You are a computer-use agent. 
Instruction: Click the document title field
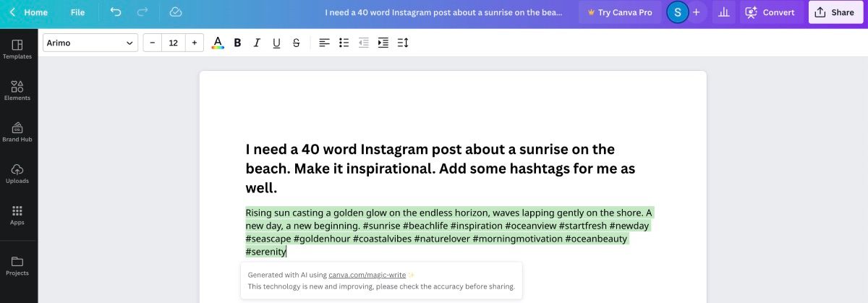pos(443,12)
